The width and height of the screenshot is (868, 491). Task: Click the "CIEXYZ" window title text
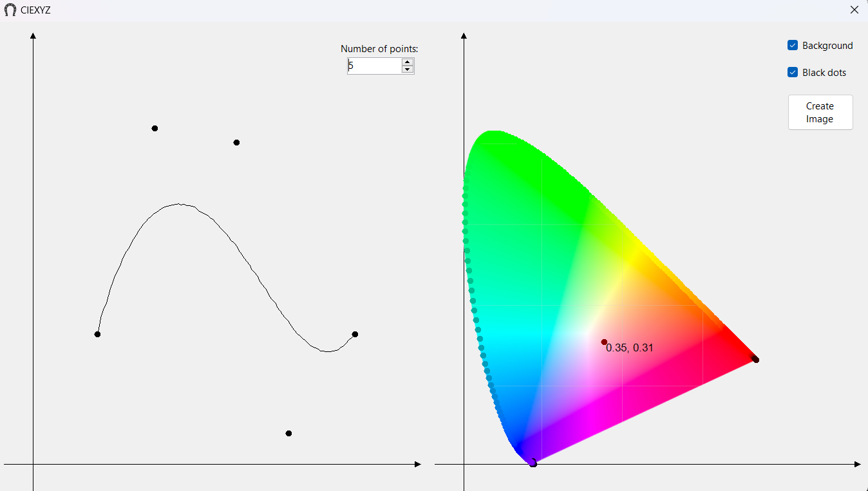coord(35,10)
